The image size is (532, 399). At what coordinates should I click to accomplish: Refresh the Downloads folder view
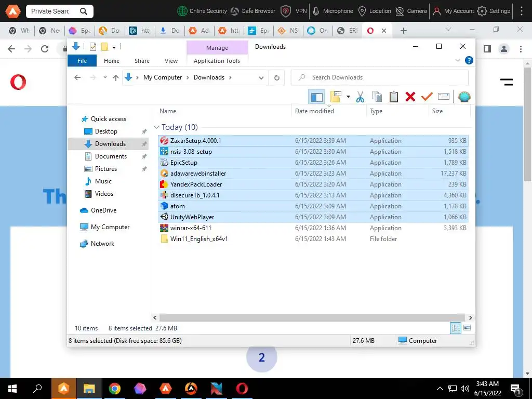[x=277, y=78]
